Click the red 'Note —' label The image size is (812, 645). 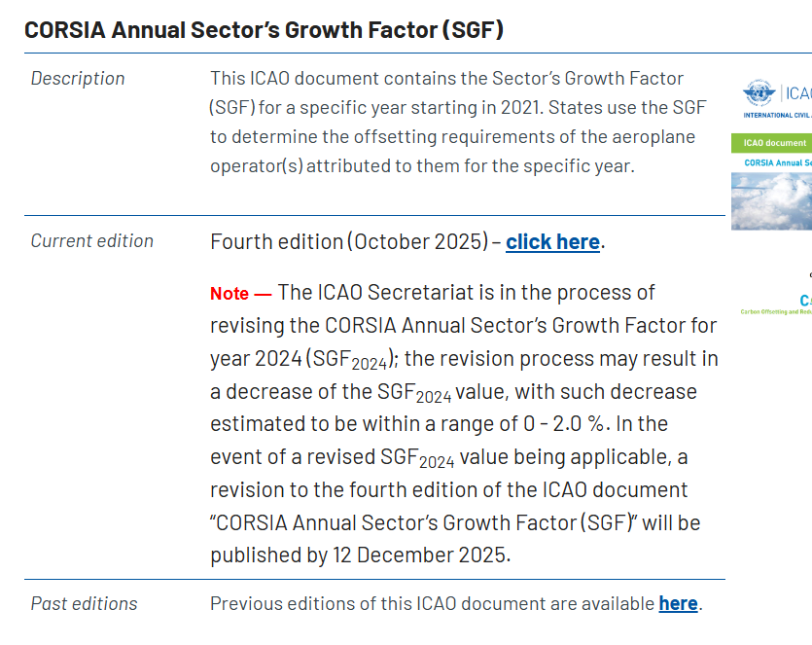coord(241,294)
